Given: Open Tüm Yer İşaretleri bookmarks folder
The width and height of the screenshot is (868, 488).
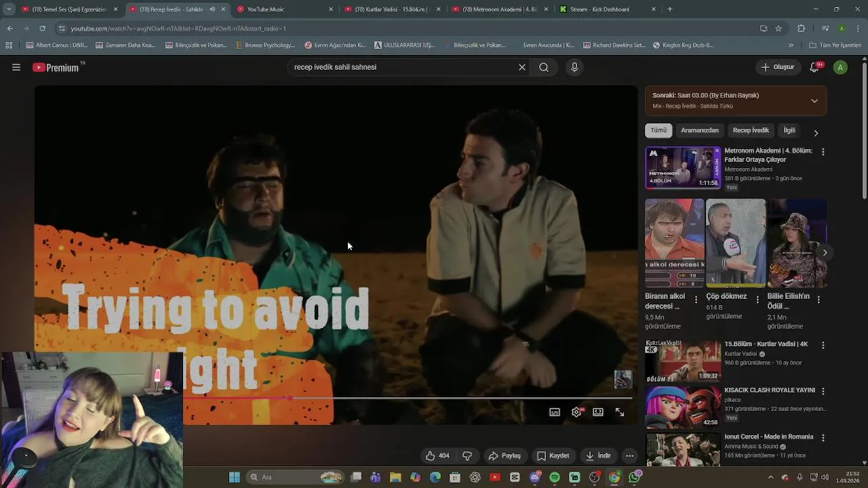Looking at the screenshot, I should click(x=835, y=45).
